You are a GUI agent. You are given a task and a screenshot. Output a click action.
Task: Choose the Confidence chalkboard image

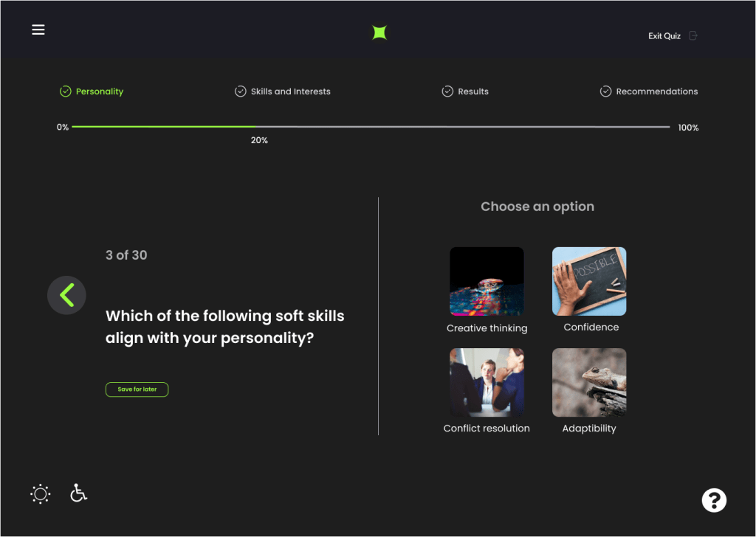tap(589, 281)
